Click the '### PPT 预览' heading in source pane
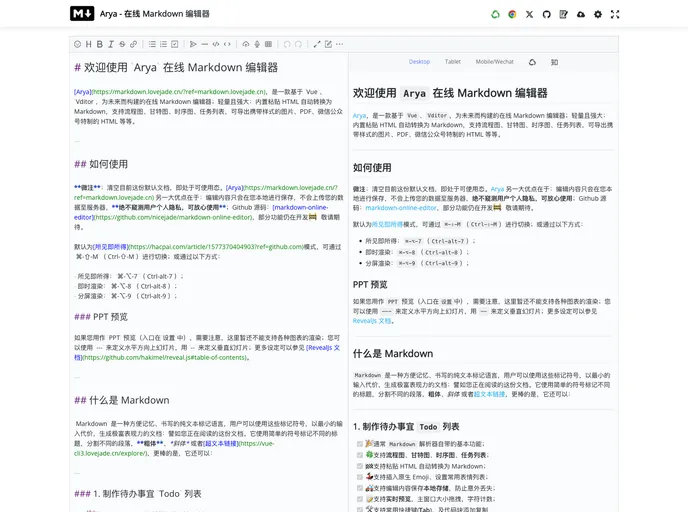688x512 pixels. [x=101, y=317]
